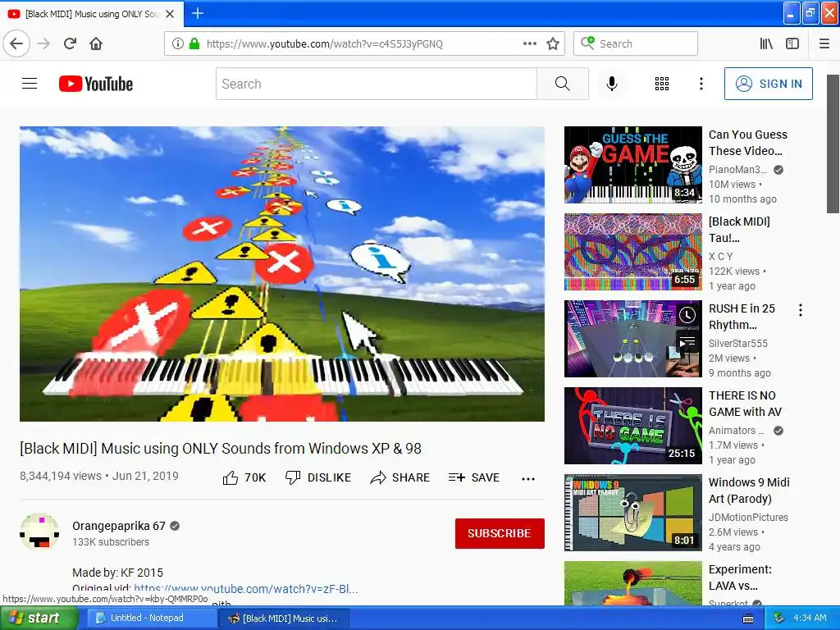Click 'RUSH E in 25 Rhythm...' title
Viewport: 840px width, 630px height.
pyautogui.click(x=742, y=317)
